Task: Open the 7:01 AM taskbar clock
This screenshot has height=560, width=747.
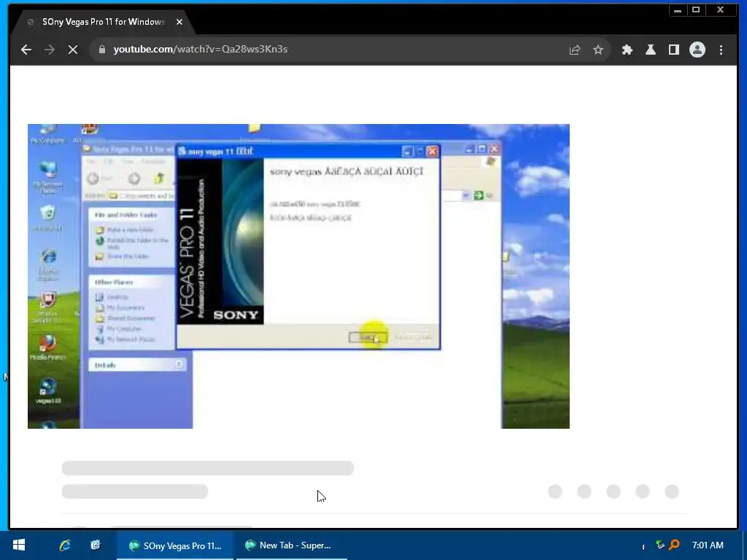Action: tap(708, 545)
